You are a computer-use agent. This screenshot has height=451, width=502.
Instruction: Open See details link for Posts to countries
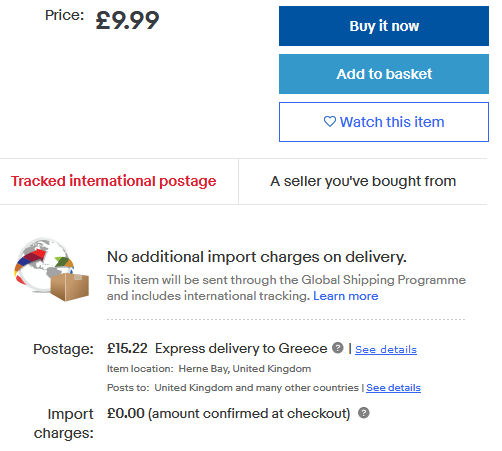(x=393, y=388)
